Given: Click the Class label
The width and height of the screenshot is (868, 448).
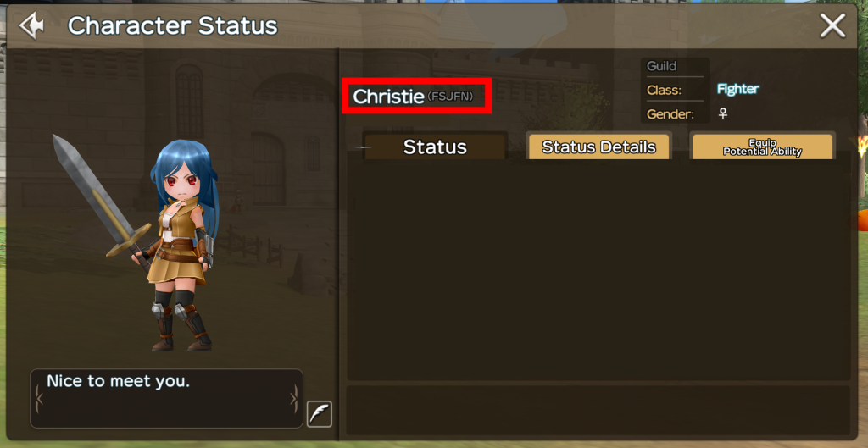Looking at the screenshot, I should 664,90.
